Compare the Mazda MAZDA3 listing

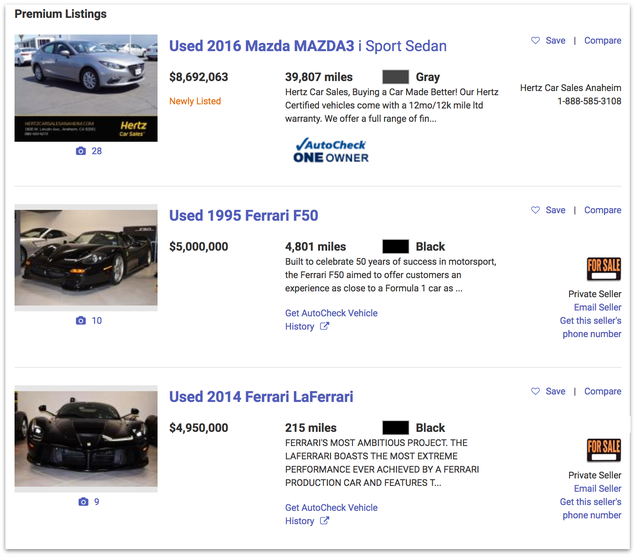[x=602, y=41]
